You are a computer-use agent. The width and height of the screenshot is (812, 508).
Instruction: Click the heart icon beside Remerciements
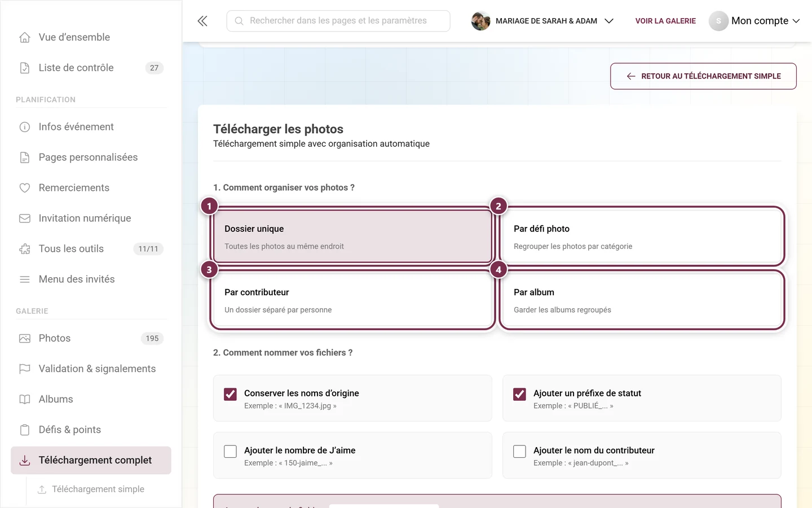click(x=25, y=188)
